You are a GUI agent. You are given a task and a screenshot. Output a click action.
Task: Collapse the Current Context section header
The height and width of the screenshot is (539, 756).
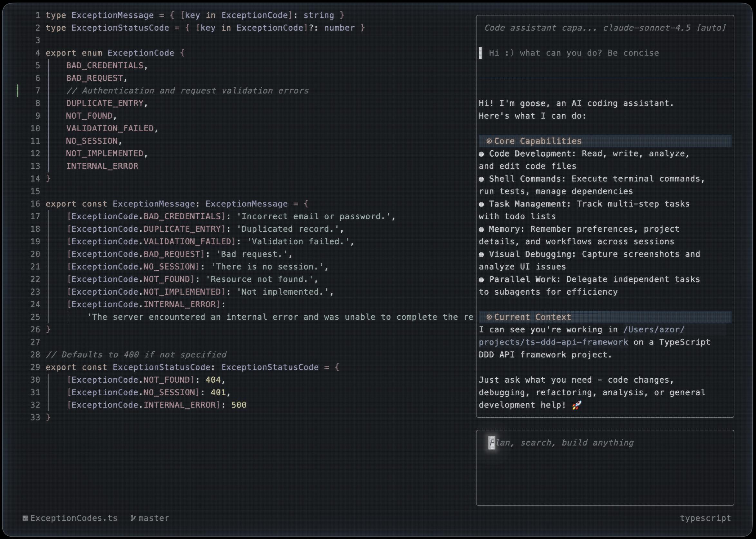coord(532,317)
